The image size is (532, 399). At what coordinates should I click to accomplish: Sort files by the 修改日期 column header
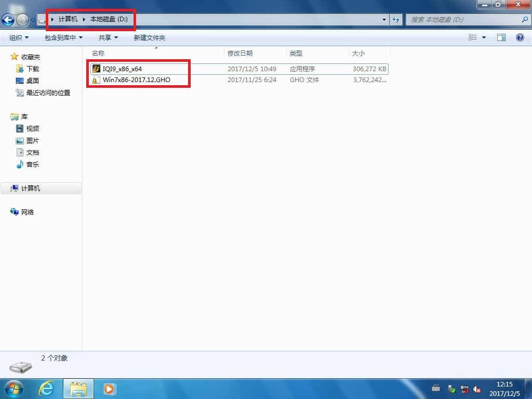pyautogui.click(x=240, y=53)
